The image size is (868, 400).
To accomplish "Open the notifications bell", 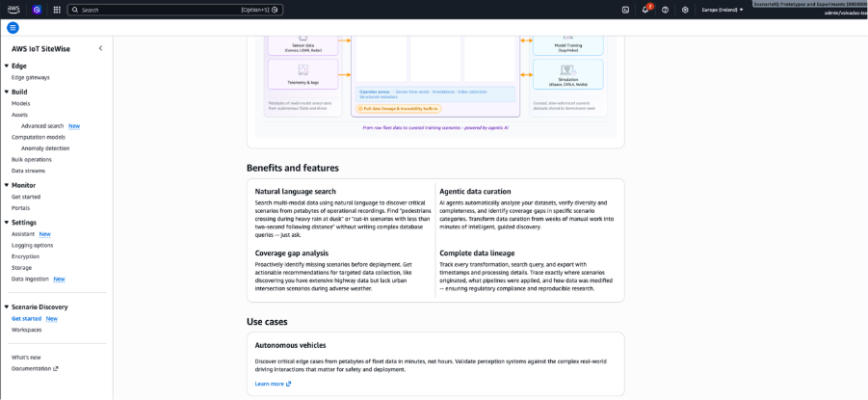I will click(x=645, y=10).
